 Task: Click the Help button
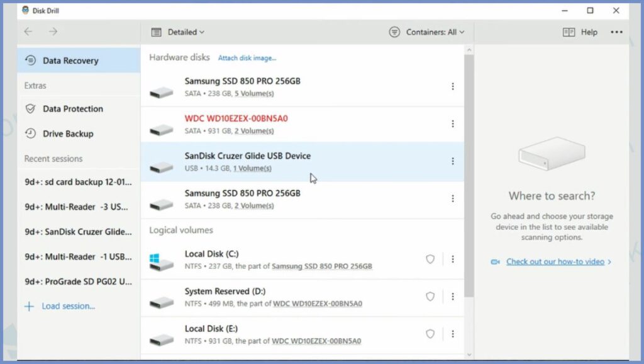[580, 32]
